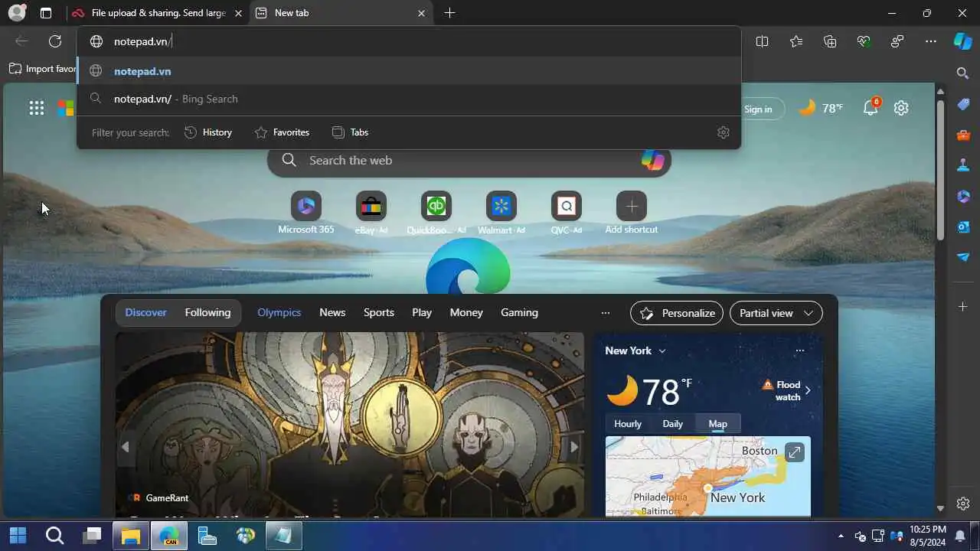Viewport: 980px width, 551px height.
Task: Add a sidebar app with plus
Action: [963, 306]
